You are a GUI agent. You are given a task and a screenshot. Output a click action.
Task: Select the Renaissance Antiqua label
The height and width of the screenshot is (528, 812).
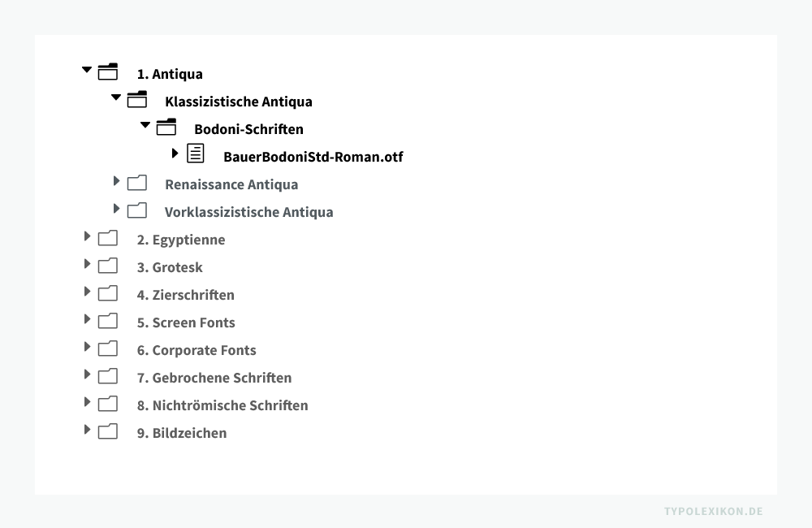point(231,184)
